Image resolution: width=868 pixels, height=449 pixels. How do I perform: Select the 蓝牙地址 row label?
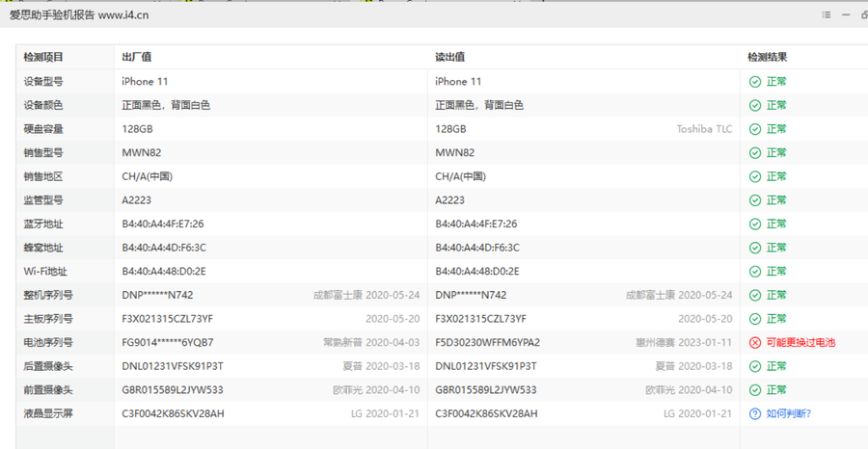pyautogui.click(x=43, y=224)
